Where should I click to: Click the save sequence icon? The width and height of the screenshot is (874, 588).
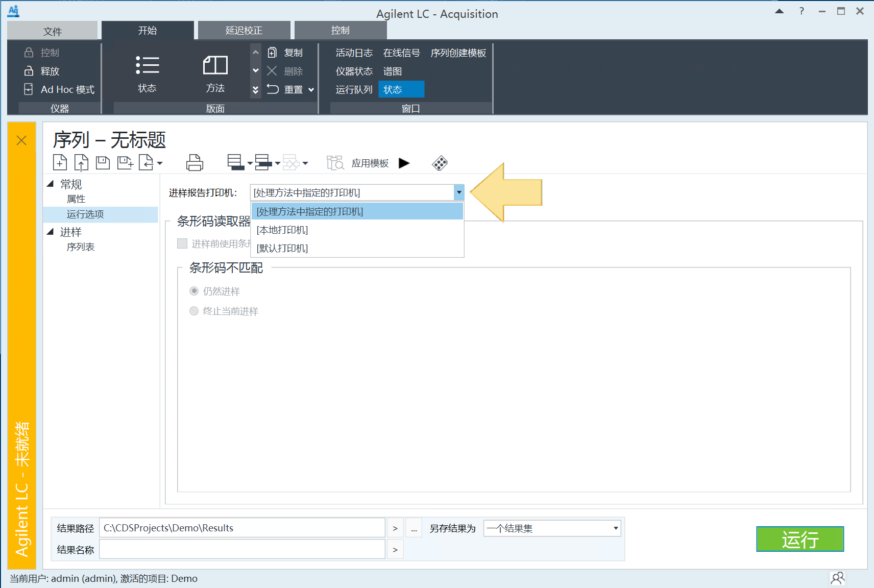(103, 163)
